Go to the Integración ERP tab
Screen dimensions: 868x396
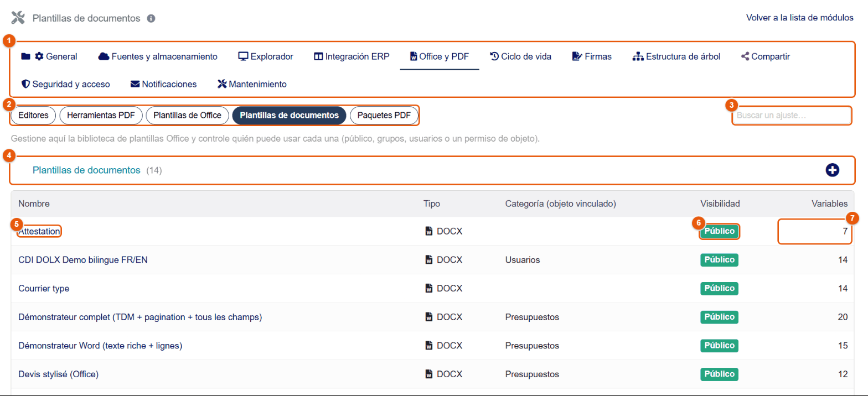coord(352,56)
